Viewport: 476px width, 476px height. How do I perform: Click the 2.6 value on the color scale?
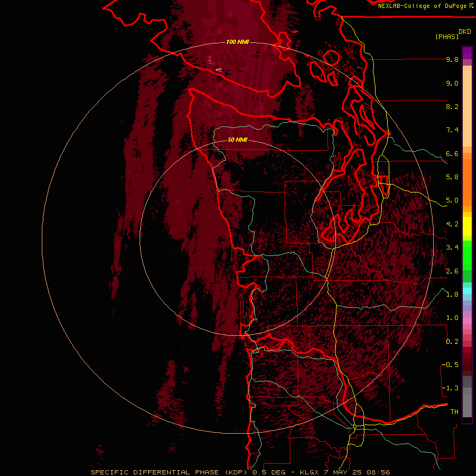pyautogui.click(x=452, y=271)
